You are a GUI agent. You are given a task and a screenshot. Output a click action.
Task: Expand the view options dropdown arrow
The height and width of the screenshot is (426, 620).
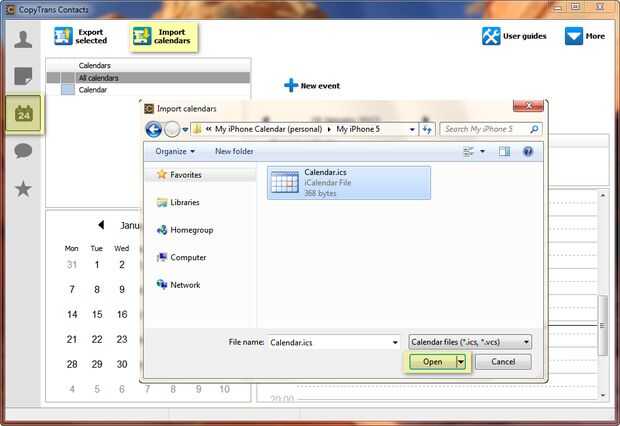pyautogui.click(x=482, y=151)
